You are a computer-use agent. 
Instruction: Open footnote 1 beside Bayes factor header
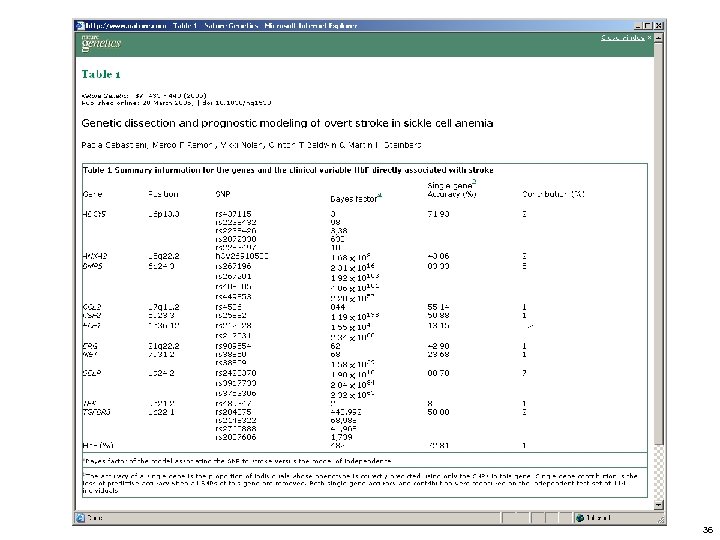pyautogui.click(x=379, y=196)
